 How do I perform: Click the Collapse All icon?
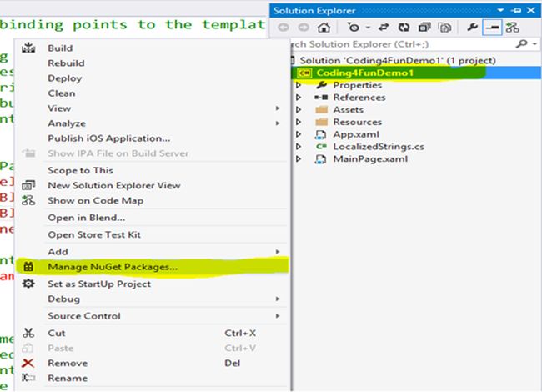(x=424, y=28)
